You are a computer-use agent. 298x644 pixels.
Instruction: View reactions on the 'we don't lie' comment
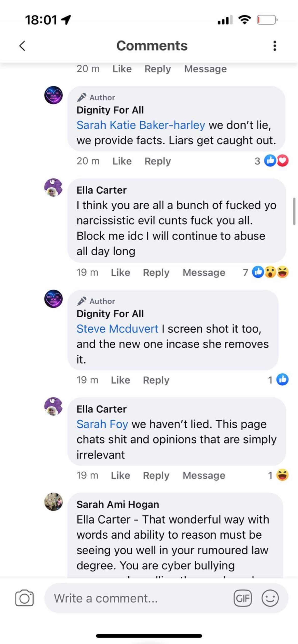point(272,161)
